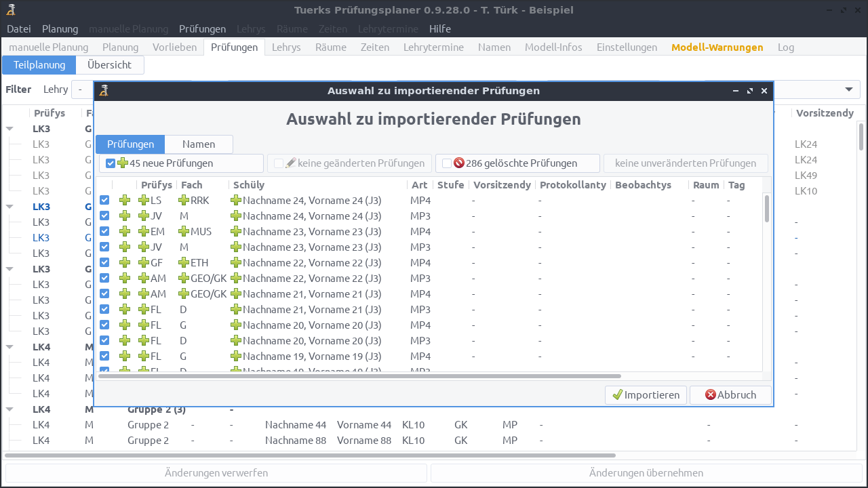The width and height of the screenshot is (868, 488).
Task: Click the keine unveränderten Prüfungen button
Action: pos(686,163)
